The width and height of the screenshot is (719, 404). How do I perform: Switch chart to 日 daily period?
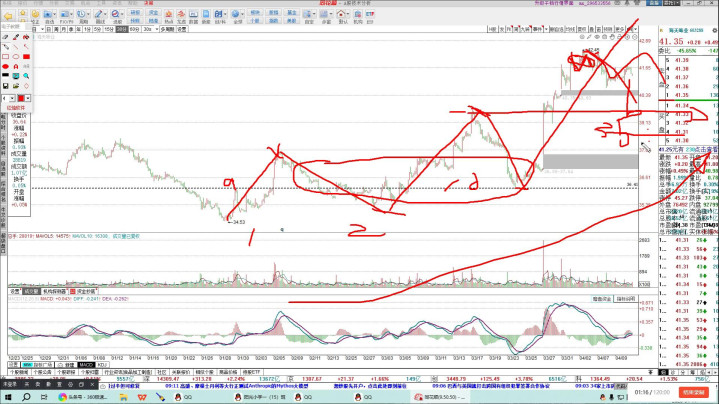(x=49, y=29)
